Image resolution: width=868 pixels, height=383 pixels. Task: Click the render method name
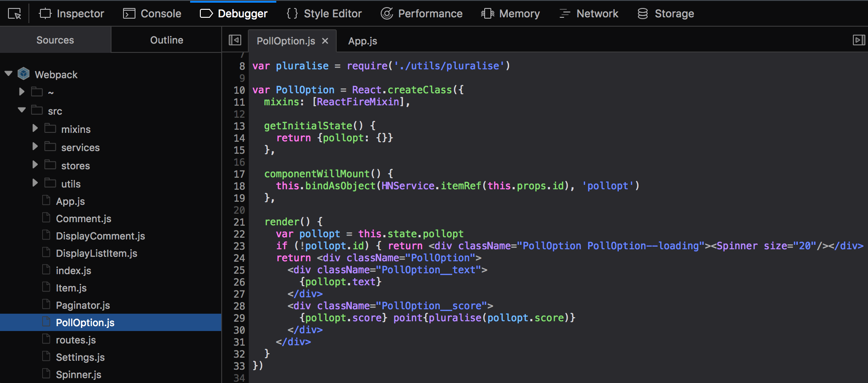click(x=282, y=222)
